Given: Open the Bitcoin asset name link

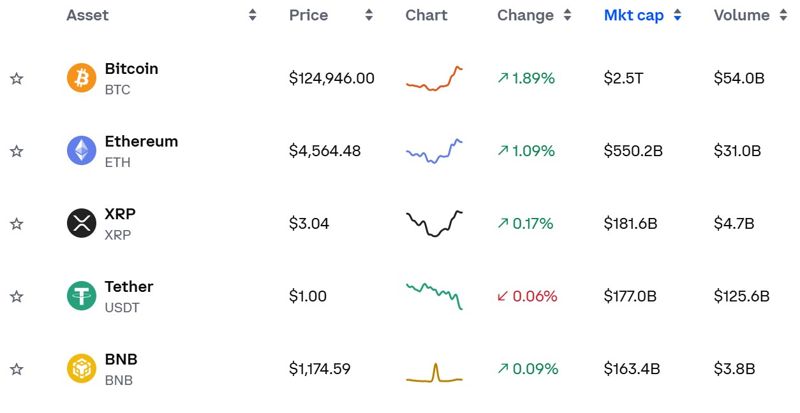Looking at the screenshot, I should click(x=131, y=69).
